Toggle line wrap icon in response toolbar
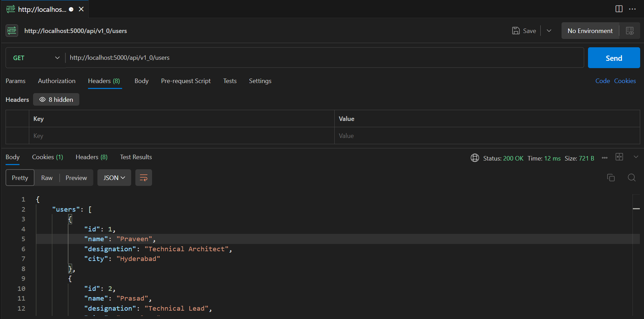 pos(144,178)
